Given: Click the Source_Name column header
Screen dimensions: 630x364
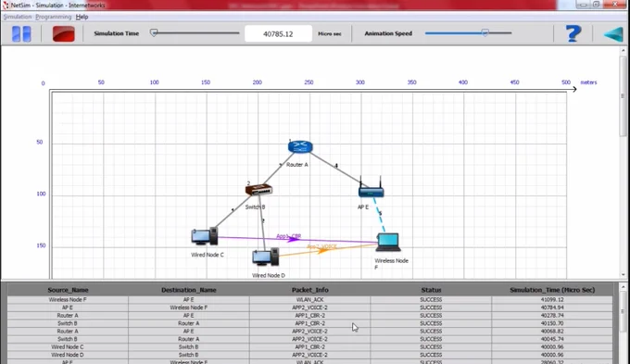Looking at the screenshot, I should coord(68,290).
